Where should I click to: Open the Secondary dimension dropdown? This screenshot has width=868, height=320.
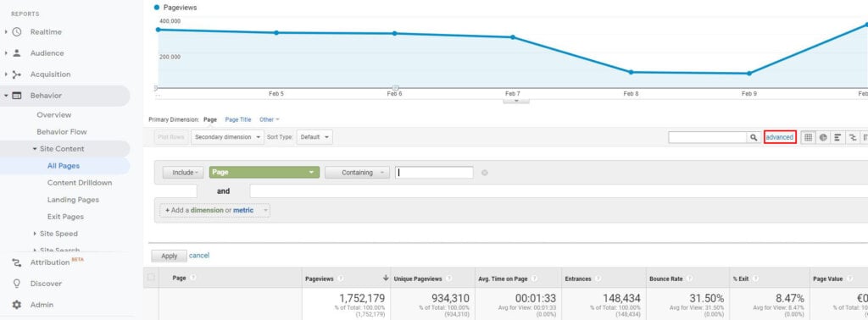point(227,137)
